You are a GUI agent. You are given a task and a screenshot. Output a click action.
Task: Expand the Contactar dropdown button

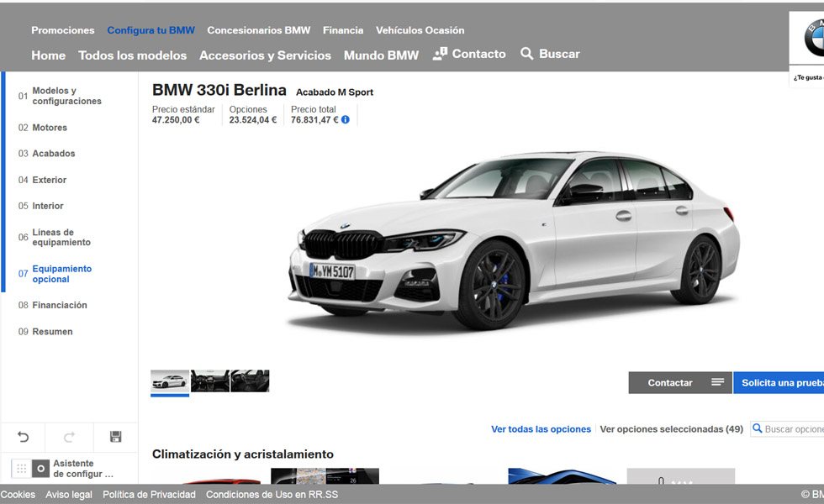(717, 383)
